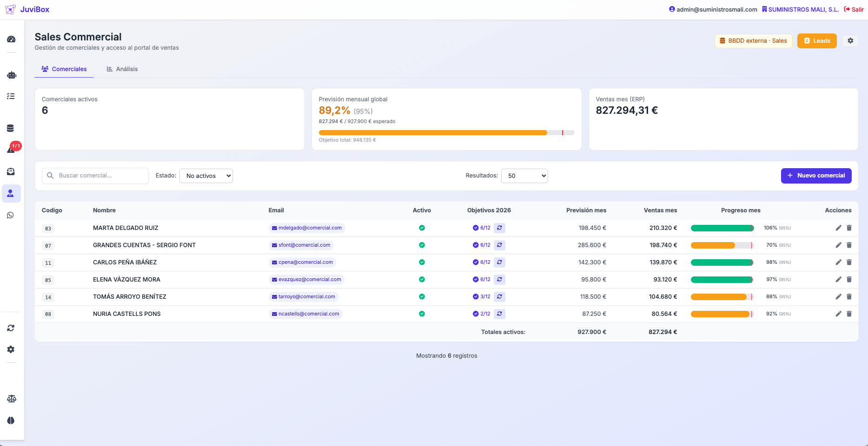Screen dimensions: 868x446
Task: Click SERGIO FONT 70% progress bar
Action: click(722, 245)
